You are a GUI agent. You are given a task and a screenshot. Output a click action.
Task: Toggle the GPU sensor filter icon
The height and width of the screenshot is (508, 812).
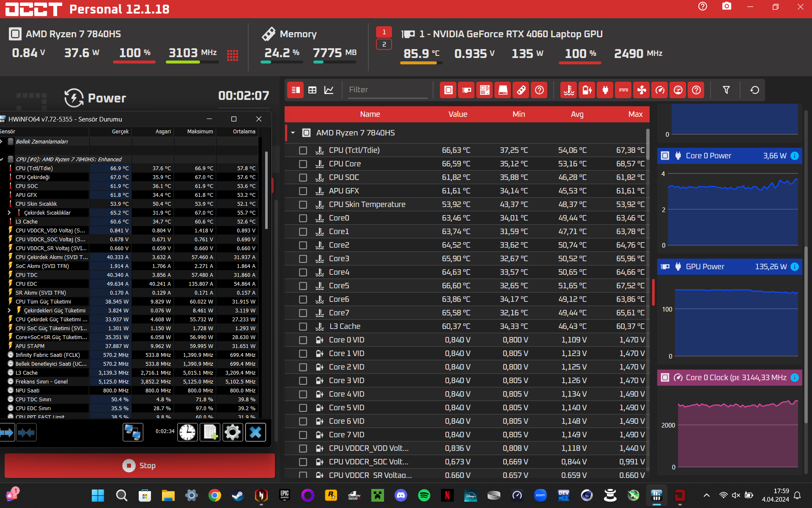pyautogui.click(x=466, y=90)
